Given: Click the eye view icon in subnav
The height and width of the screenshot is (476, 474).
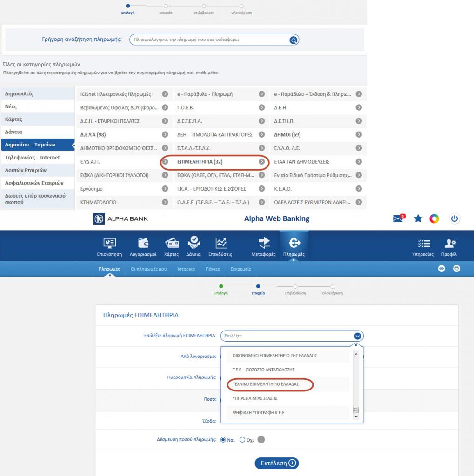Looking at the screenshot, I should (441, 269).
